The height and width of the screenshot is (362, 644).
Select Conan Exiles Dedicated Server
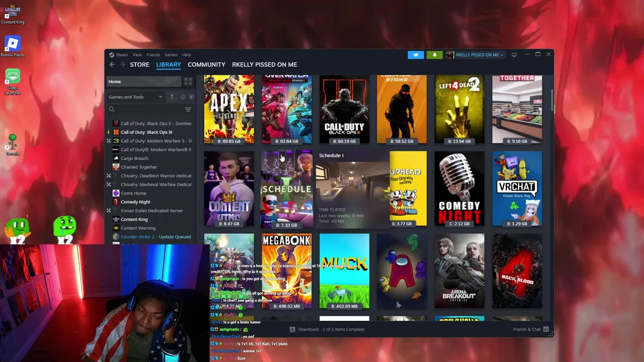[x=151, y=211]
